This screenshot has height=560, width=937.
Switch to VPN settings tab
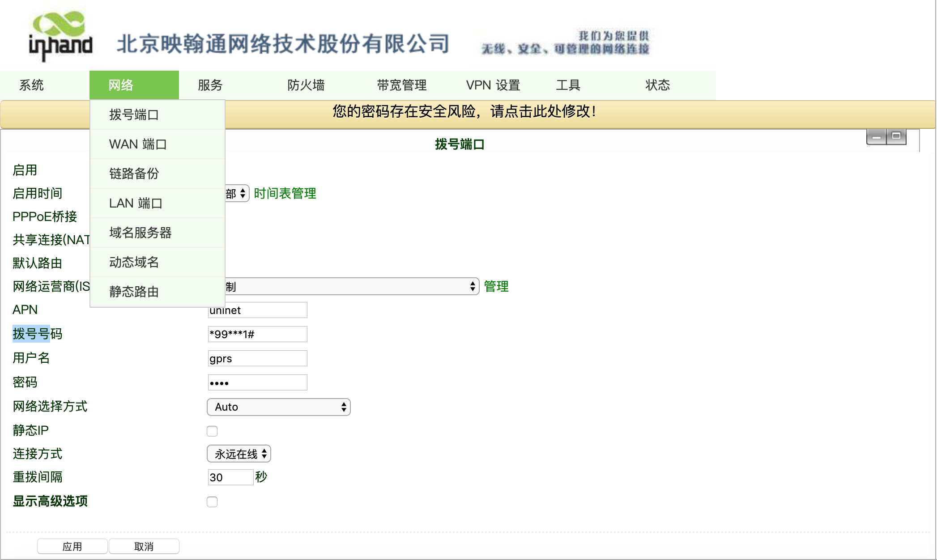[493, 85]
